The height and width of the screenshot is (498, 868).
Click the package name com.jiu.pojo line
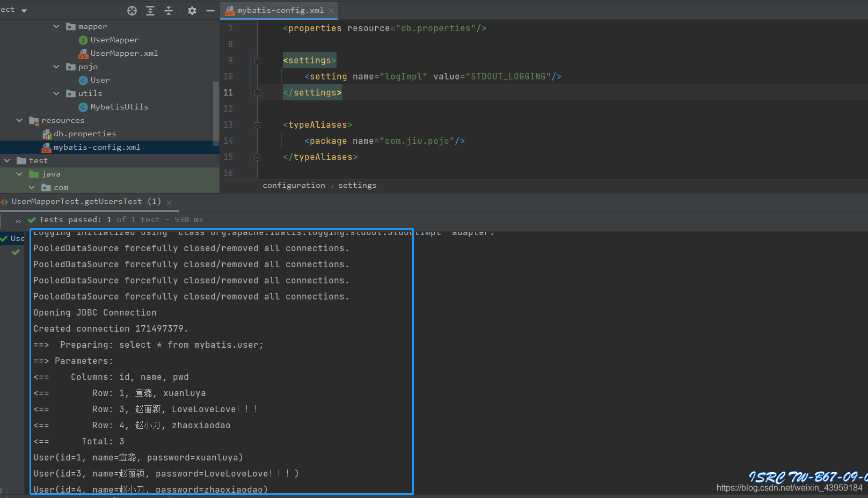point(385,141)
